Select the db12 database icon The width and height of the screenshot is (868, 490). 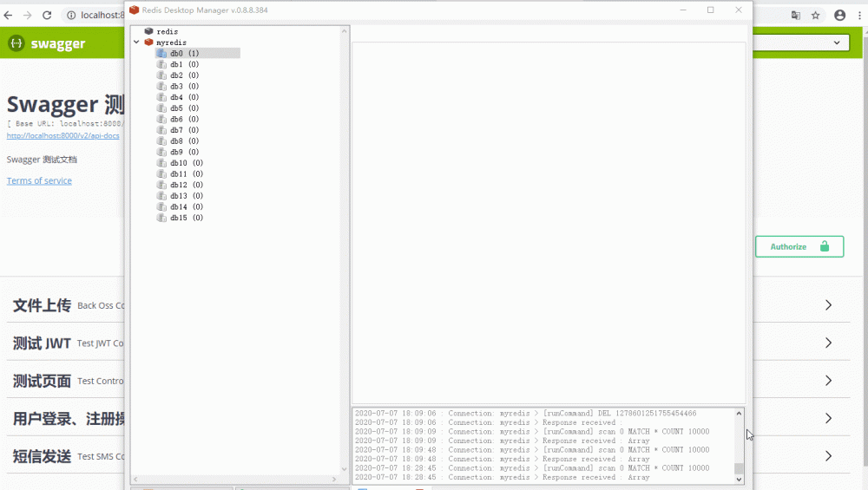(x=161, y=185)
